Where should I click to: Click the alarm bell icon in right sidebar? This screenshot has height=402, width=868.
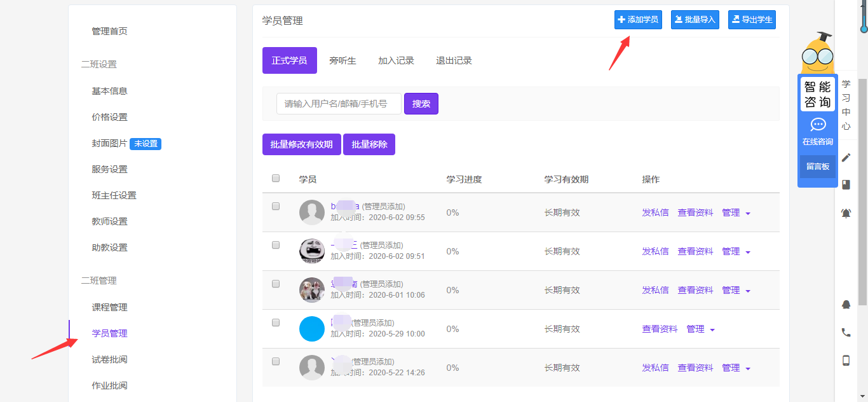click(x=846, y=213)
